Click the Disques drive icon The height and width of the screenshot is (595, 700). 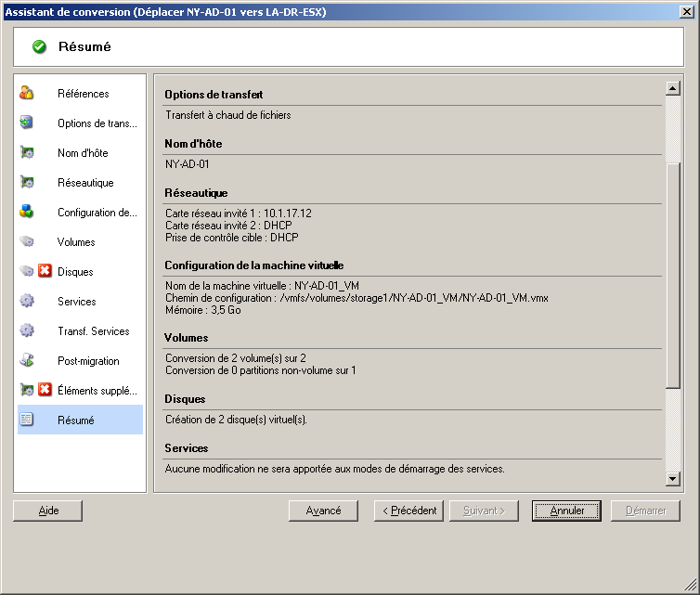coord(27,271)
